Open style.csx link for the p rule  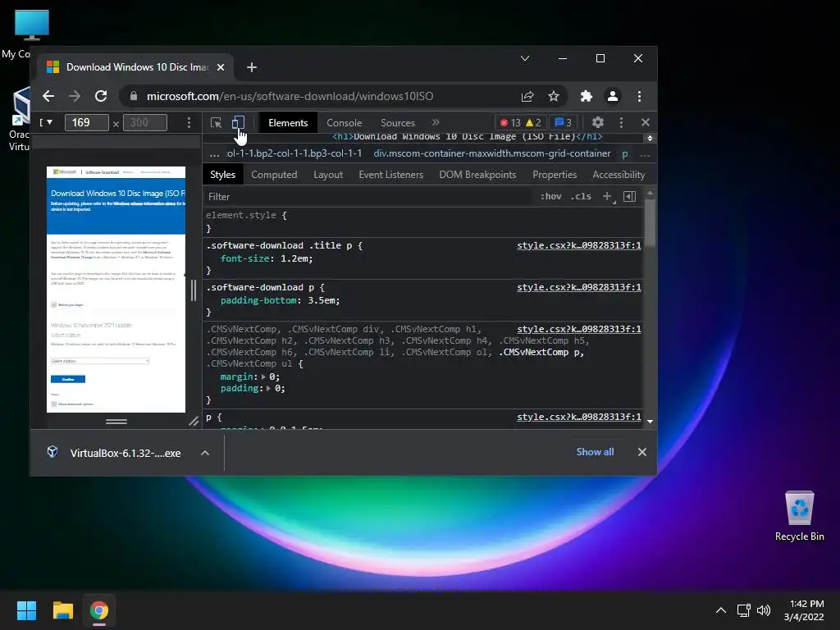coord(578,417)
